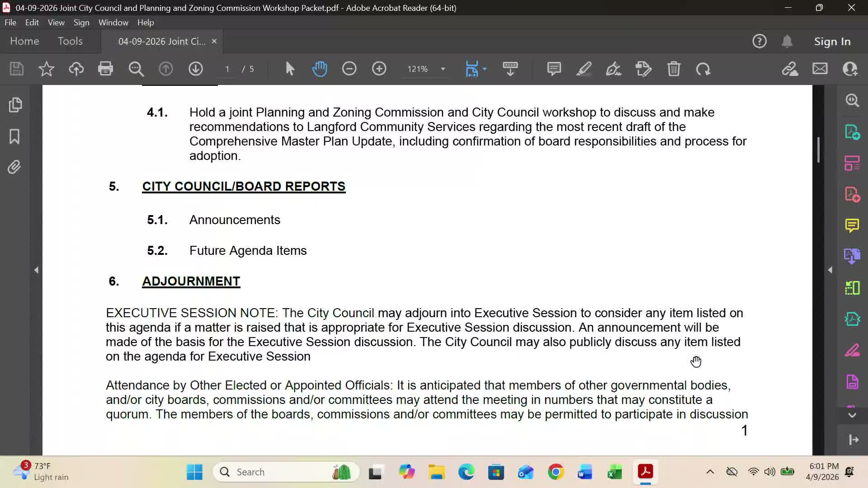Open the 121% zoom level dropdown

click(443, 69)
